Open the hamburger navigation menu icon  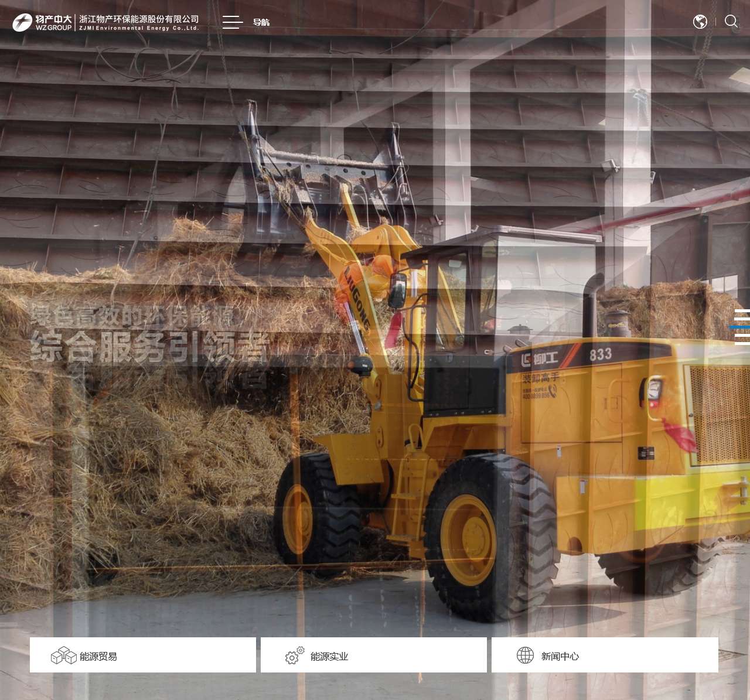coord(233,22)
